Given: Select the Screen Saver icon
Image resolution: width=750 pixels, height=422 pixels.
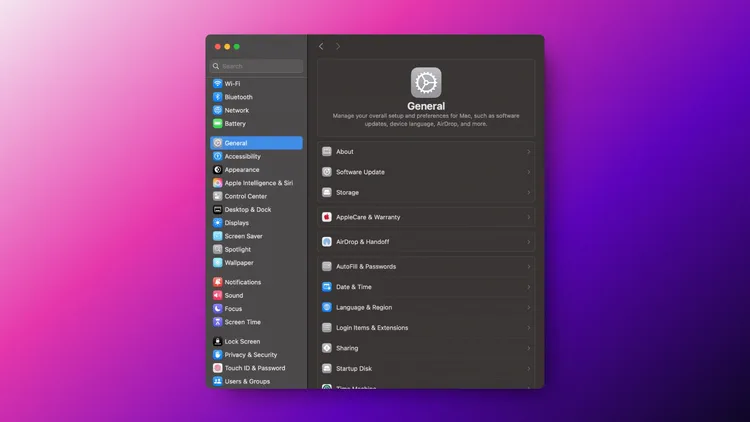Looking at the screenshot, I should [x=218, y=236].
